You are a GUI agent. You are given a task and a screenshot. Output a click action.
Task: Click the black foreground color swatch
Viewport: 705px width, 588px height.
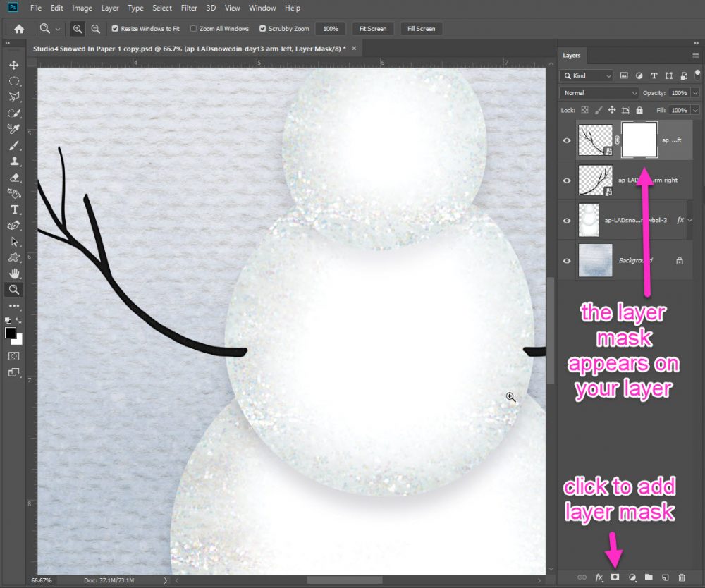click(11, 333)
